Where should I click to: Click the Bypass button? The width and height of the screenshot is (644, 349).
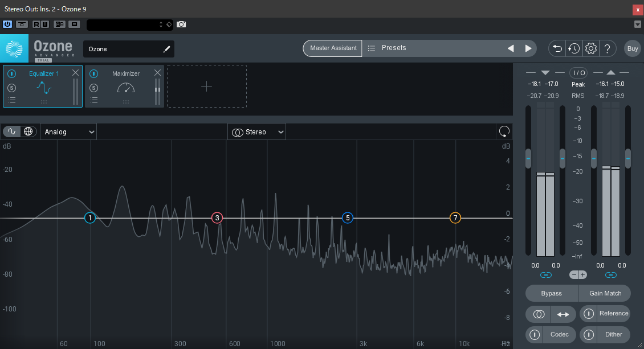tap(552, 293)
